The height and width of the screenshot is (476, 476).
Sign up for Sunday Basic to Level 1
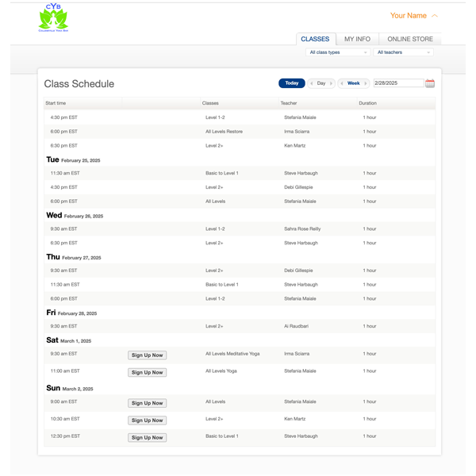147,437
